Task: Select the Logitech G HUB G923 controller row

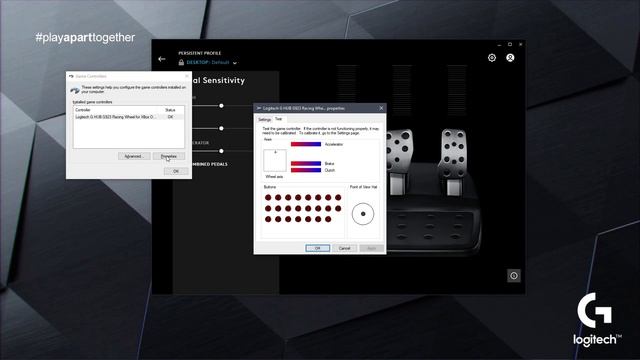Action: point(129,117)
